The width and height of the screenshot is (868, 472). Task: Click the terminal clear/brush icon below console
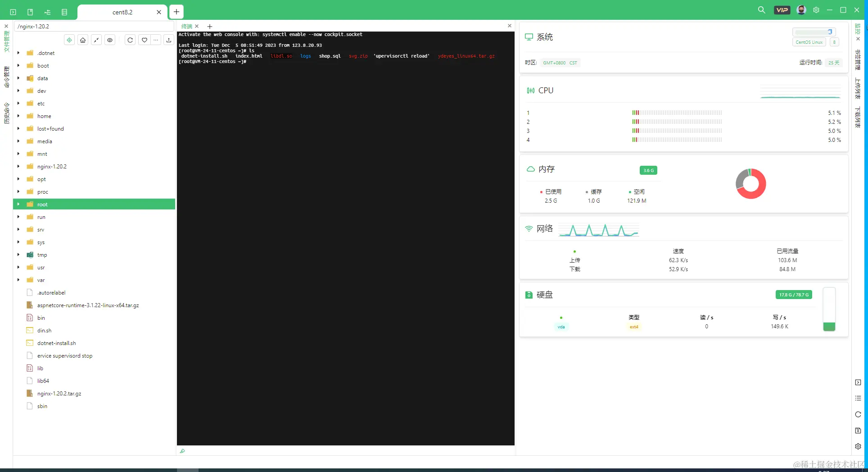pos(182,451)
